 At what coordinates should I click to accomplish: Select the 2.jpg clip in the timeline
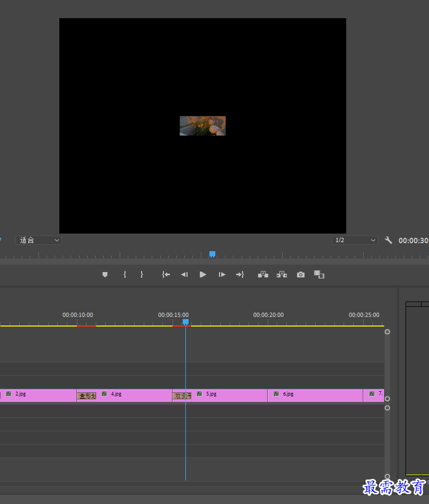(38, 396)
